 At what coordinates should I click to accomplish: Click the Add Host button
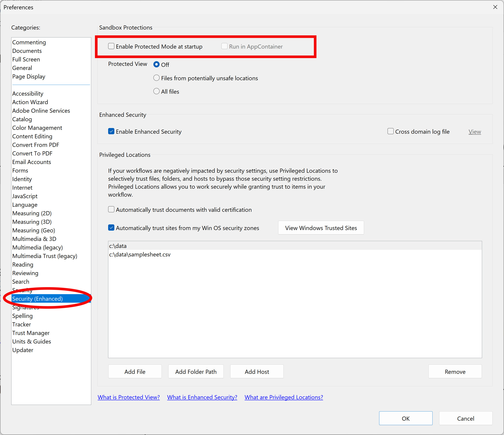pyautogui.click(x=257, y=371)
